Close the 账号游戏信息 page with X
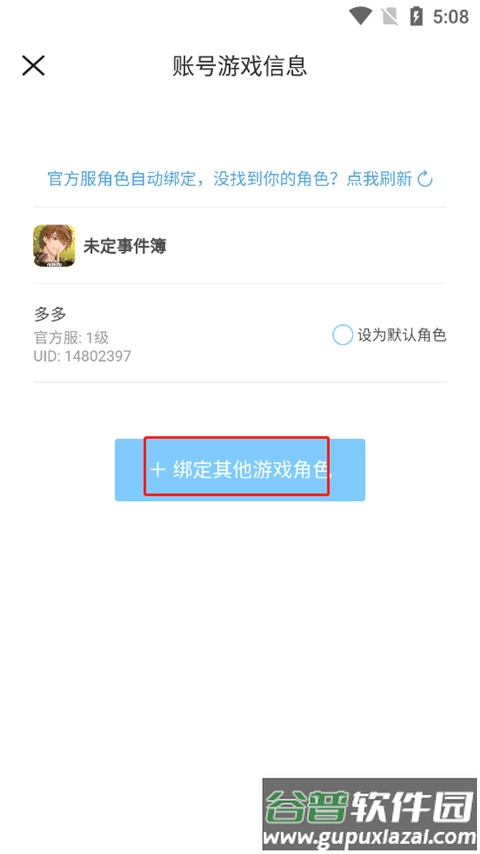The height and width of the screenshot is (854, 480). click(x=33, y=65)
